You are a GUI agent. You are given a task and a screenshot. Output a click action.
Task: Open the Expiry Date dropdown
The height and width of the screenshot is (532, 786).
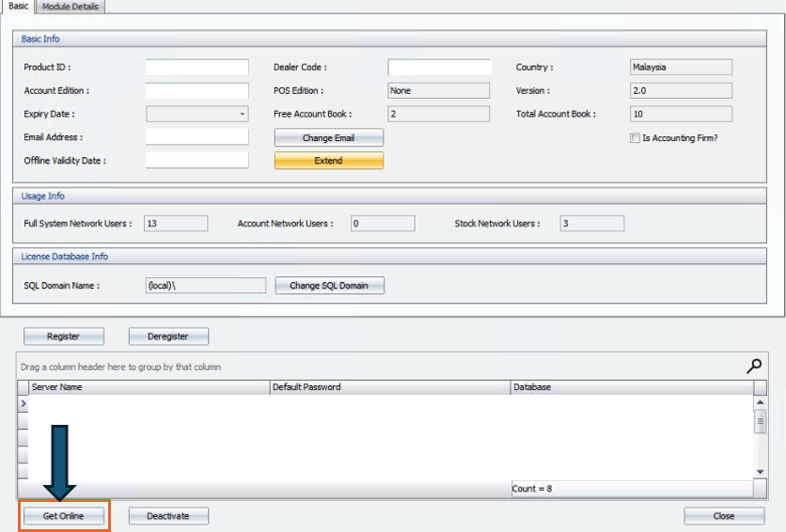pyautogui.click(x=243, y=115)
